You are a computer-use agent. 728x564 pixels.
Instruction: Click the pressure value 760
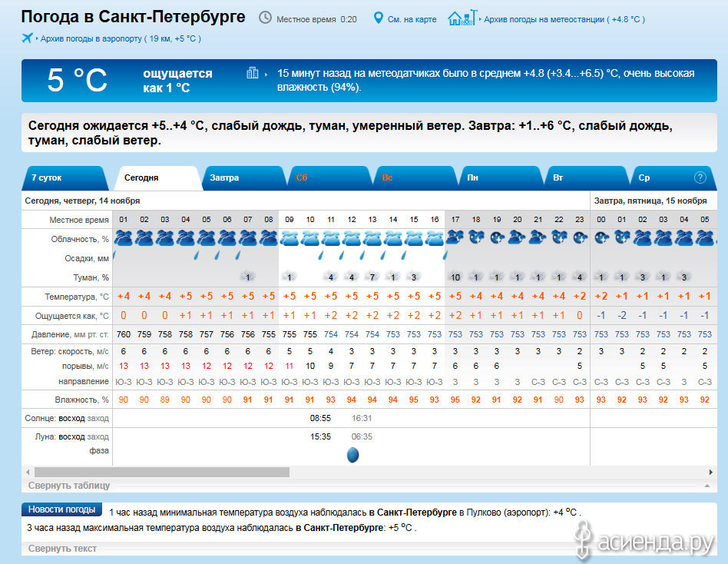pos(124,334)
